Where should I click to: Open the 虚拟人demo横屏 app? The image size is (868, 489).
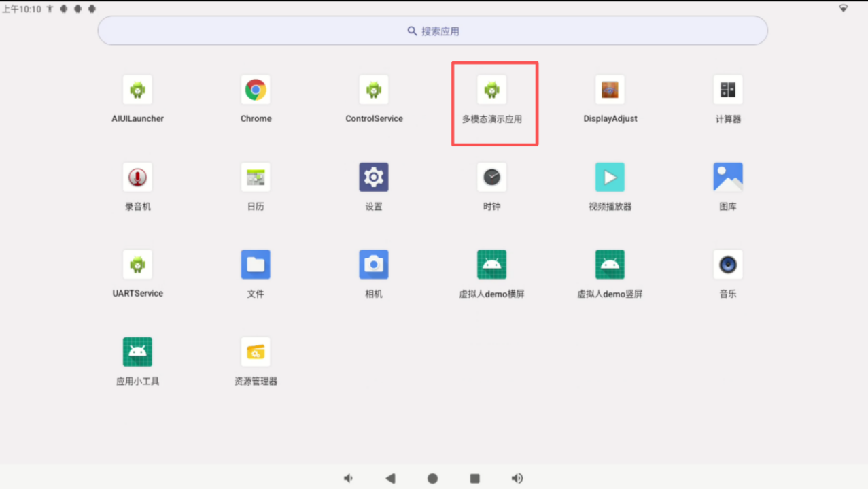coord(491,265)
